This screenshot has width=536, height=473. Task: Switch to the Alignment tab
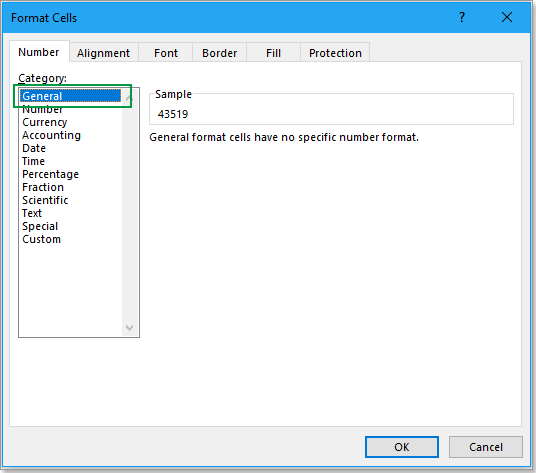(103, 53)
